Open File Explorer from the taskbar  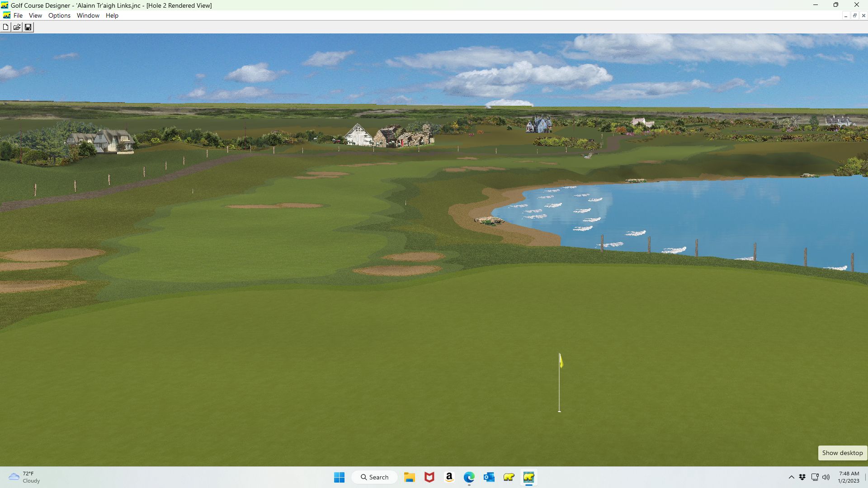click(x=410, y=477)
